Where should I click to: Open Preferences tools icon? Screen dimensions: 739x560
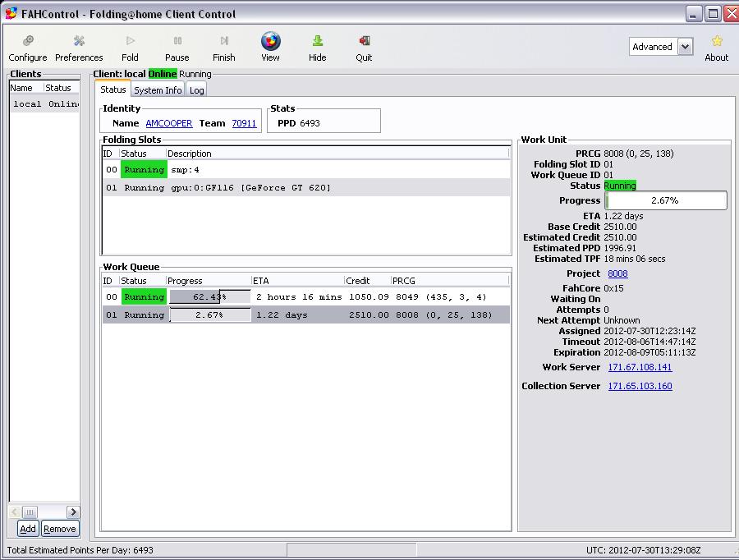pyautogui.click(x=79, y=41)
